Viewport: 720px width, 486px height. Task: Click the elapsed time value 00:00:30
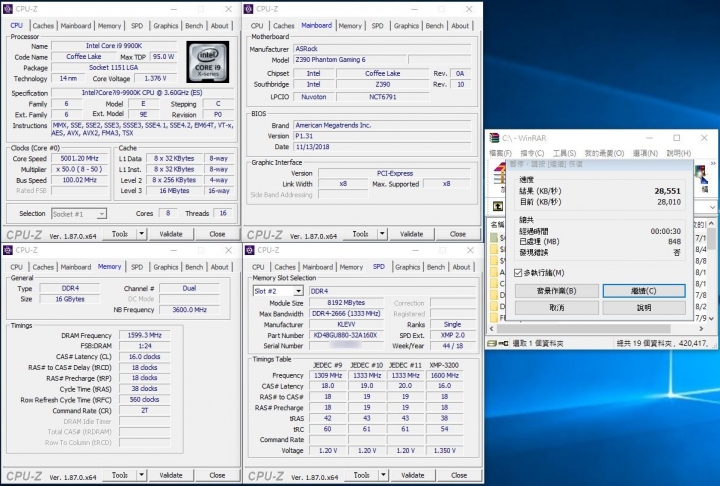[665, 231]
